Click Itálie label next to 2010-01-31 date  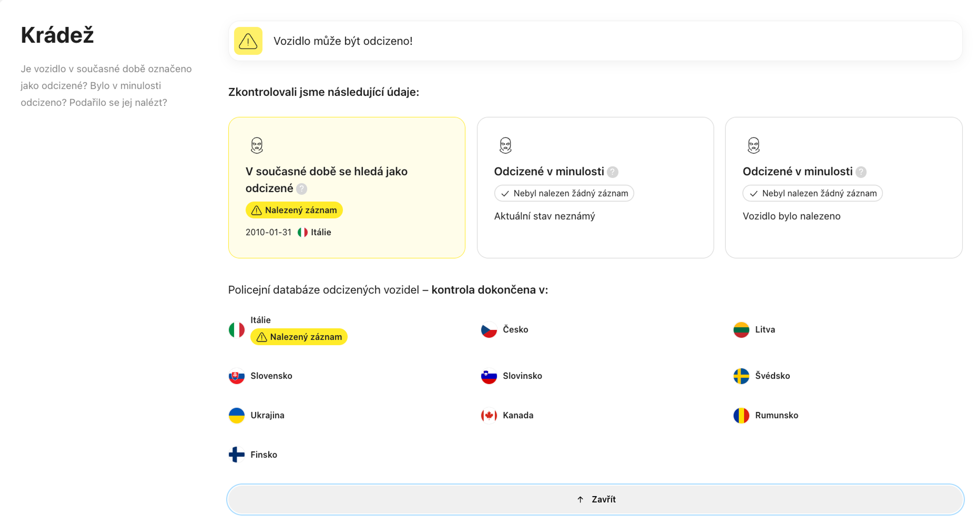[321, 232]
